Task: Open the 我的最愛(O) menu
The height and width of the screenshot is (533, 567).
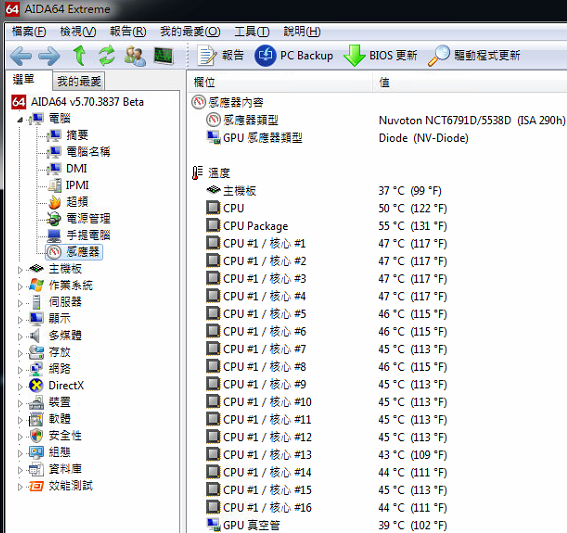Action: pos(190,32)
